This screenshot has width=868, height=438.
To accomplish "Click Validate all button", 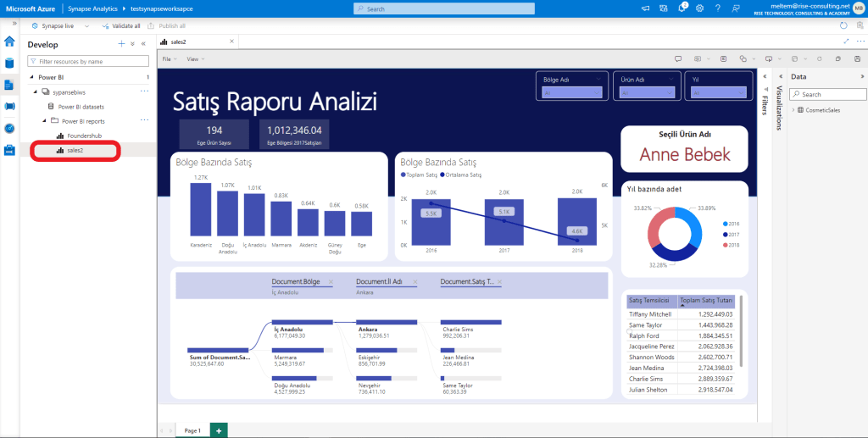I will (x=120, y=26).
